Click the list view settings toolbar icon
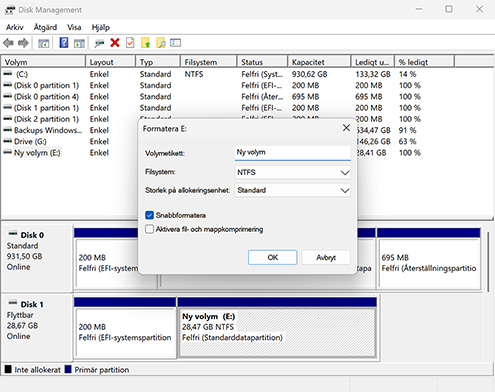This screenshot has width=495, height=392. pos(175,43)
